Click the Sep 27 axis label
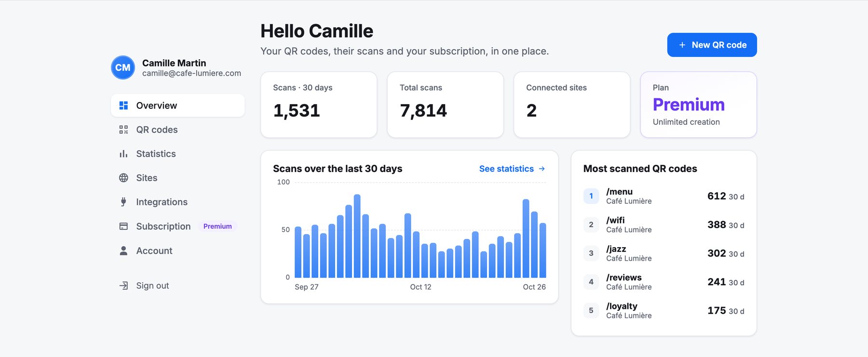Image resolution: width=868 pixels, height=357 pixels. (x=307, y=287)
